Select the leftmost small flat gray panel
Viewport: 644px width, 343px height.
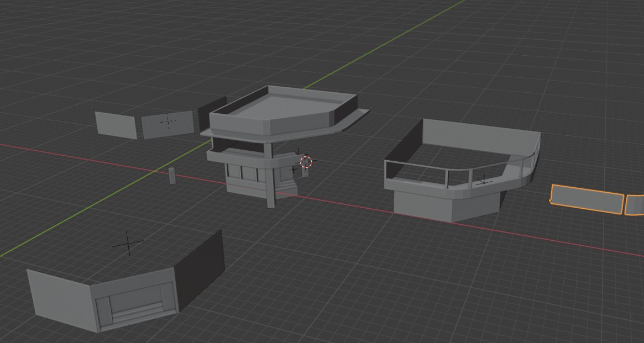pyautogui.click(x=116, y=125)
